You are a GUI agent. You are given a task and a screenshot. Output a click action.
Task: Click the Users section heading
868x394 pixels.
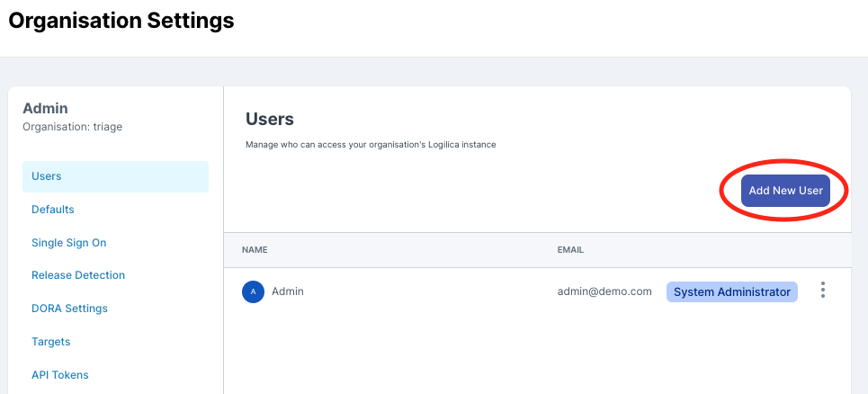point(270,119)
